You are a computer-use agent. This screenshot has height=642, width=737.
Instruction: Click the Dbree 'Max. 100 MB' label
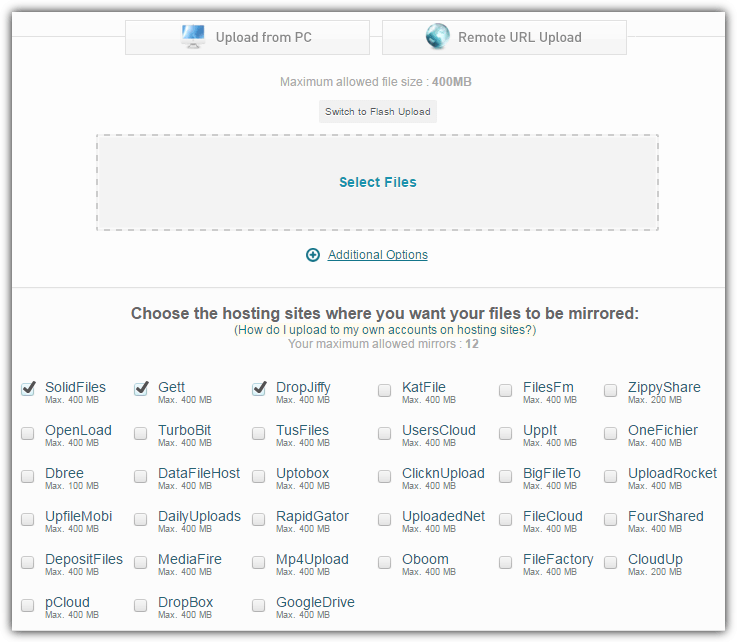tap(72, 486)
